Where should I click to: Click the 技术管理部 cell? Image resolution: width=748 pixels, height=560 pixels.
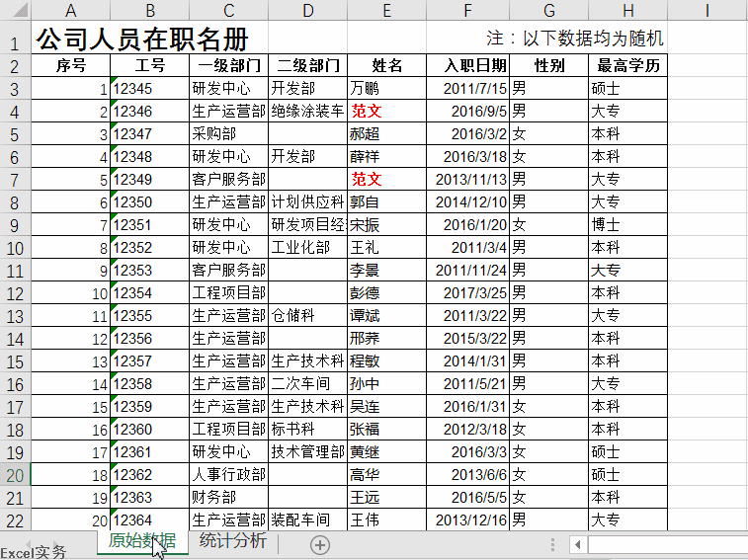[x=308, y=451]
